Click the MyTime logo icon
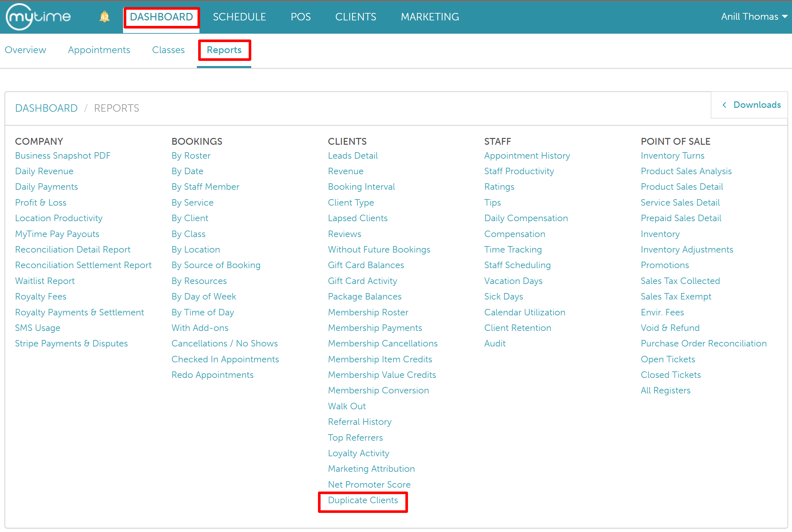792x532 pixels. click(38, 16)
